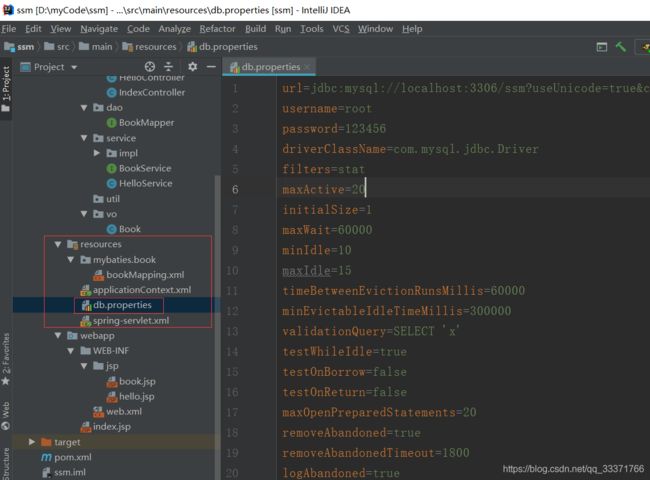
Task: Click the maxActive=20 line in editor
Action: click(323, 189)
